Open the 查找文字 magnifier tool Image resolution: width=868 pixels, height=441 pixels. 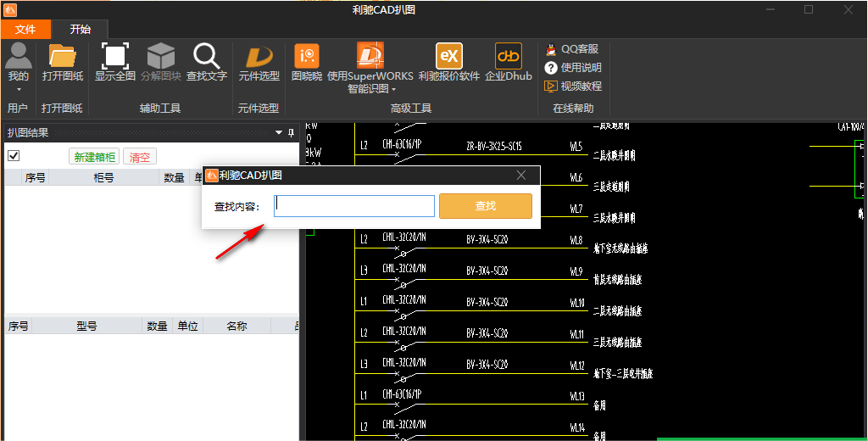coord(207,56)
